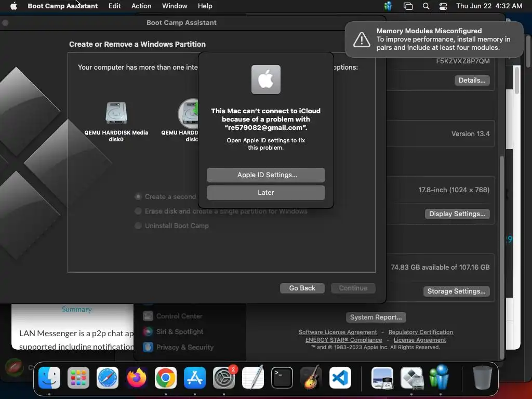Click the 17.8-inch (1024 × 768) display text
Viewport: 532px width, 399px height.
454,190
